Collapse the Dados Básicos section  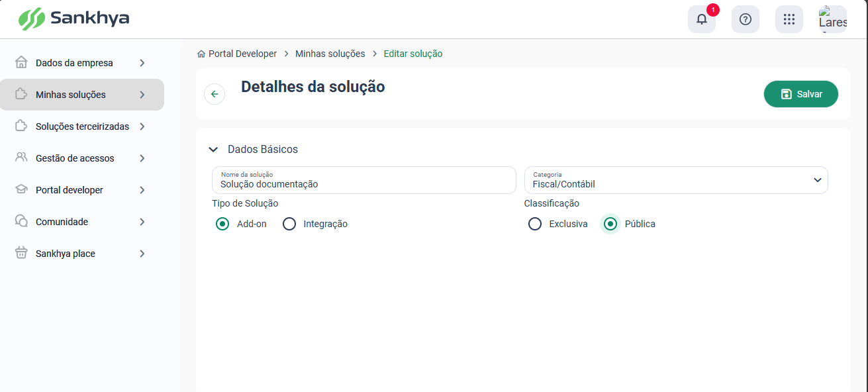[x=213, y=150]
